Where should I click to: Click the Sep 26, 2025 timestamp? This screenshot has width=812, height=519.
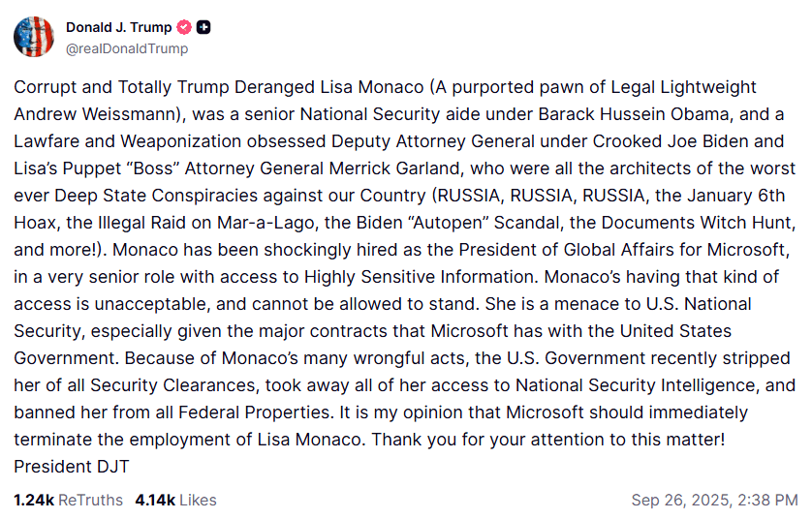pos(714,501)
